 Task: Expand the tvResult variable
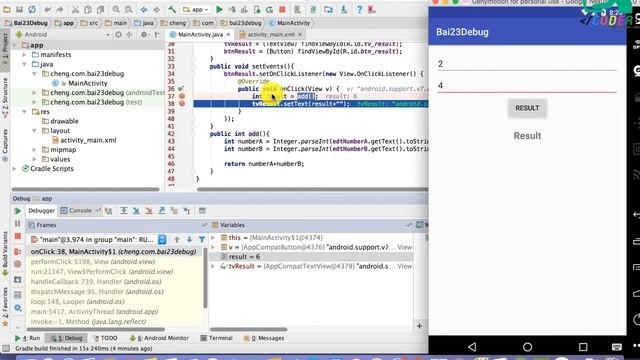pyautogui.click(x=213, y=266)
